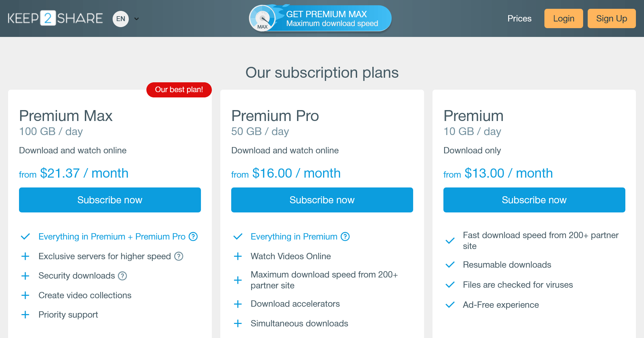Subscribe to the Premium Pro plan
This screenshot has width=644, height=338.
point(322,200)
